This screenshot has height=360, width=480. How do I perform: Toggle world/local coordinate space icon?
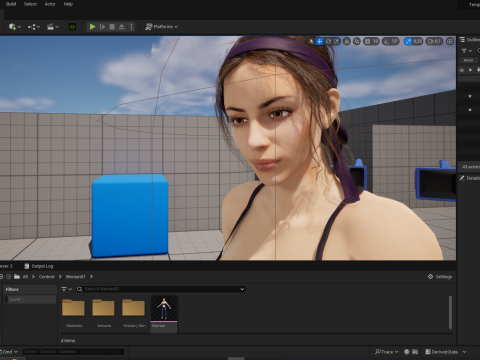click(x=347, y=41)
